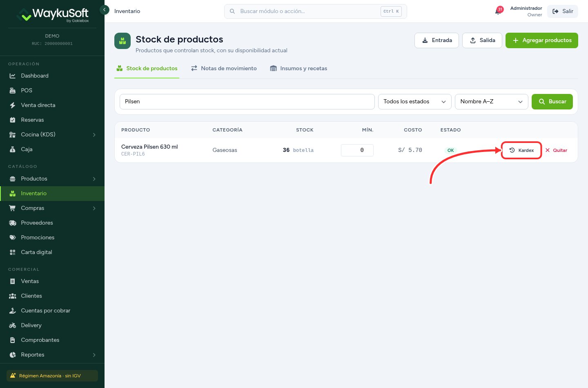Click Quitar for Cerveza Pilsen 630 ml
The height and width of the screenshot is (388, 588).
556,150
